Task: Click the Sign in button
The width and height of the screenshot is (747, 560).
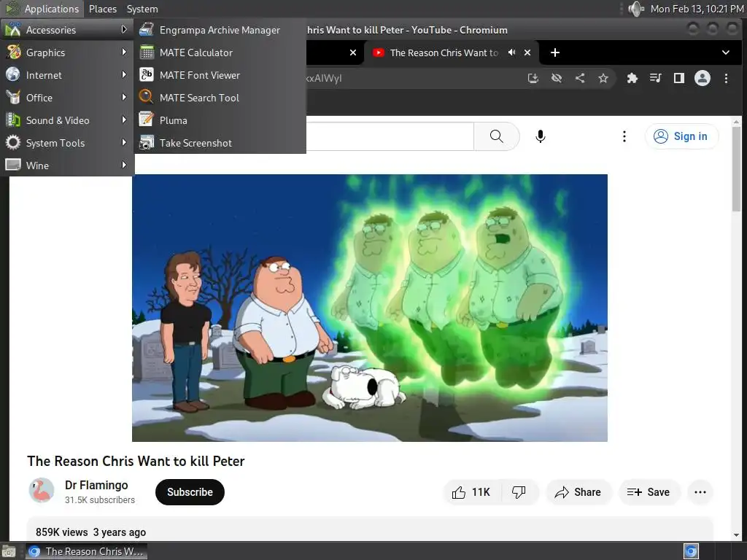Action: tap(681, 136)
